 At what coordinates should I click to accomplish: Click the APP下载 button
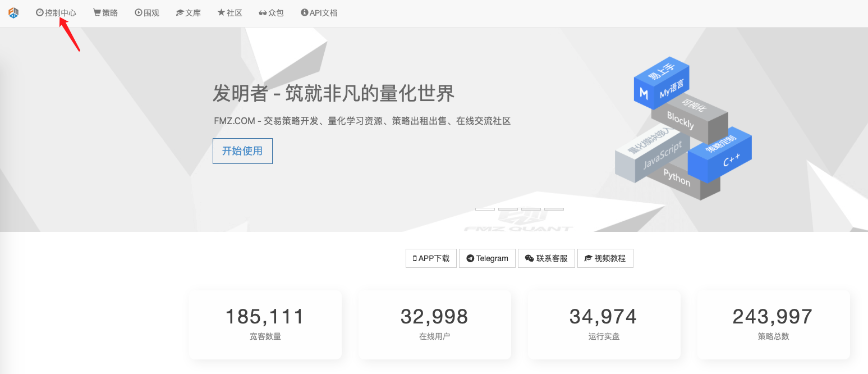tap(431, 258)
